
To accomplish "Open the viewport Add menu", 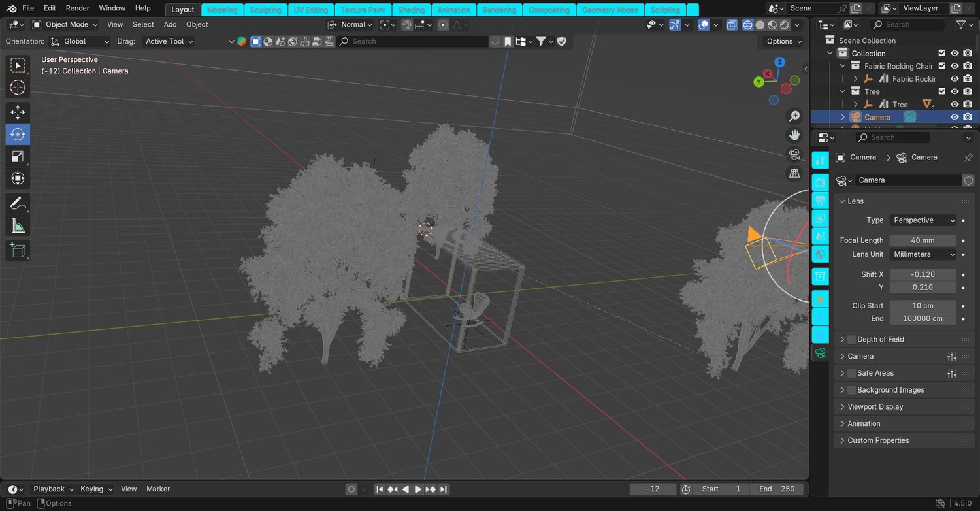I will coord(170,25).
